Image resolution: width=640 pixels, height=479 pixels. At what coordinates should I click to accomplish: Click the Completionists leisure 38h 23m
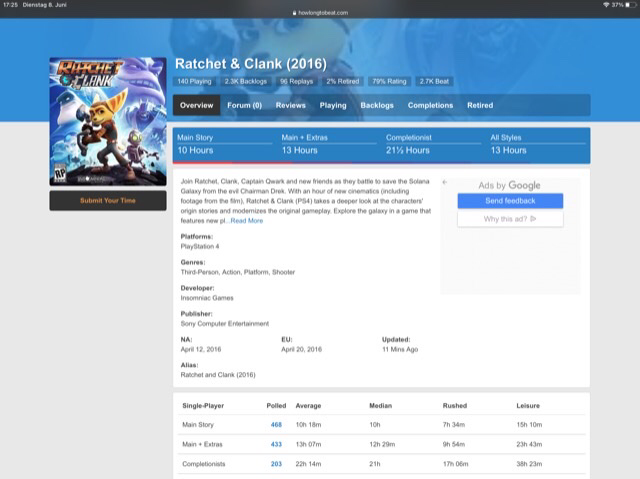click(x=529, y=464)
